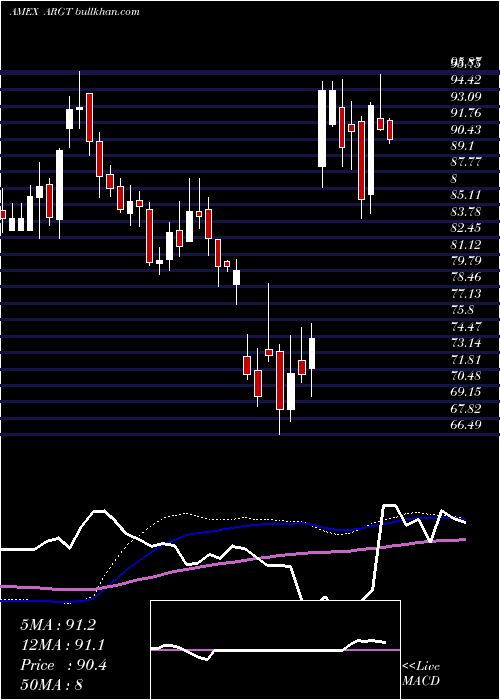Select the 79.79 price axis label
The height and width of the screenshot is (700, 500).
466,261
